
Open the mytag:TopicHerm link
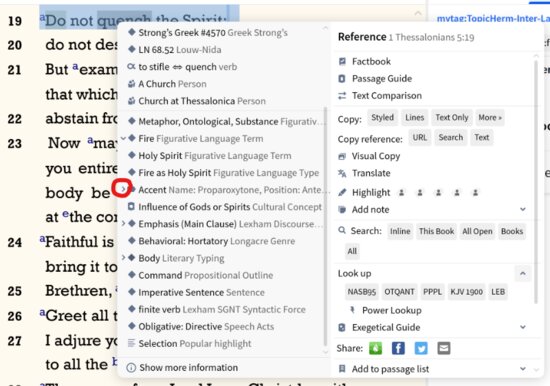pyautogui.click(x=493, y=19)
